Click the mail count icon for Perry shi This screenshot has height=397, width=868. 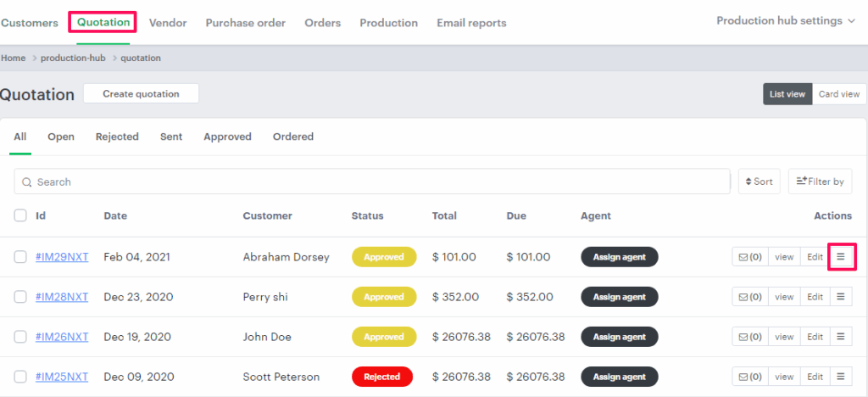pyautogui.click(x=749, y=297)
